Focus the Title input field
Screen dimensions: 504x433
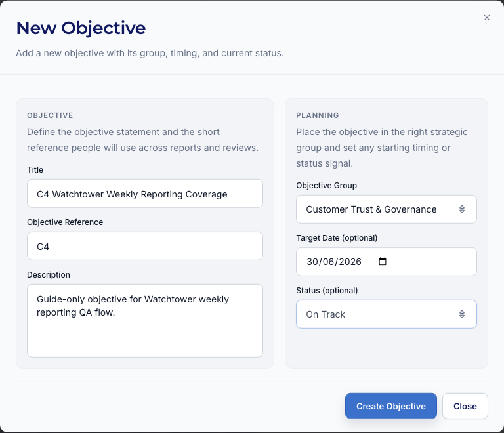pos(144,194)
